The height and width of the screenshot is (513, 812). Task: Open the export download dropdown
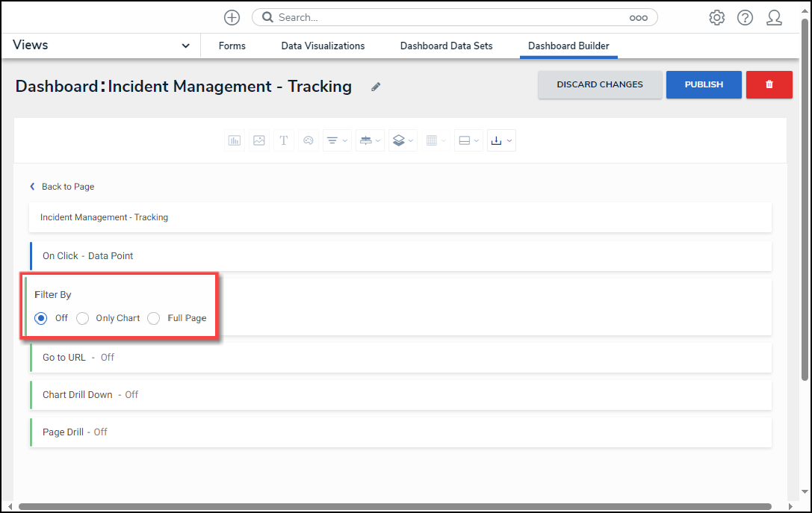(x=500, y=140)
